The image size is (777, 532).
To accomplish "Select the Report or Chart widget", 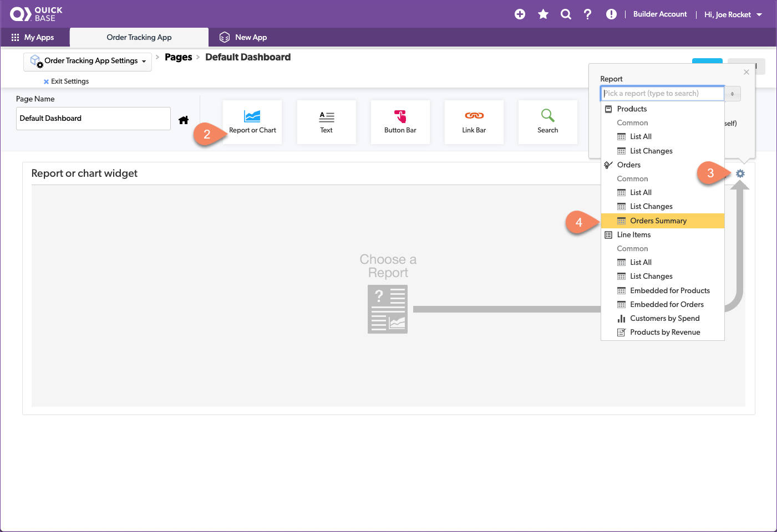I will 252,121.
